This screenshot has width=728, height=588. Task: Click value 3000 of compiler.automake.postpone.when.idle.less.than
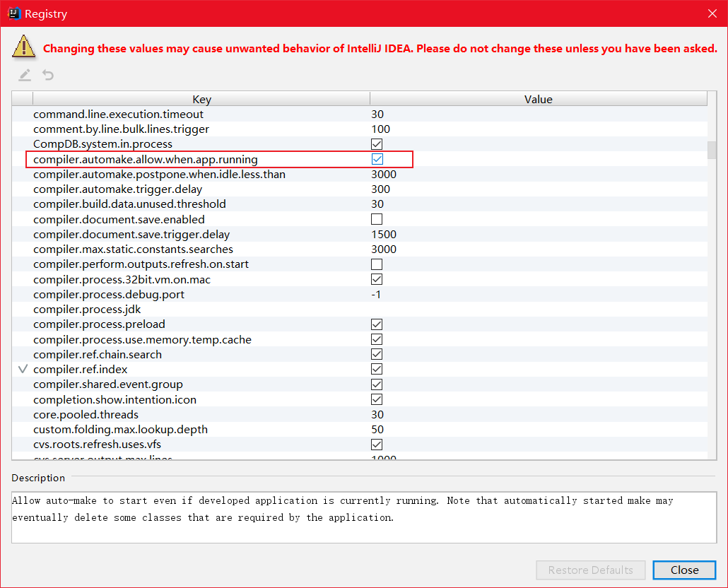[384, 174]
